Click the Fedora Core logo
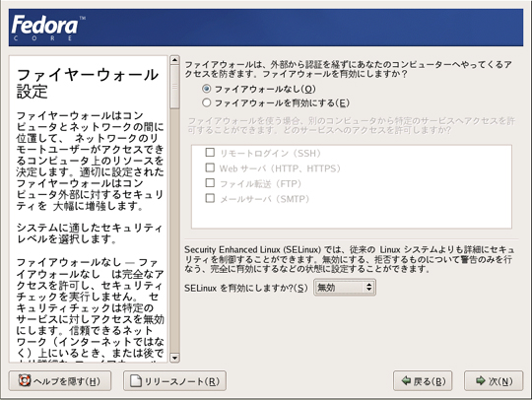The image size is (532, 400). (47, 28)
